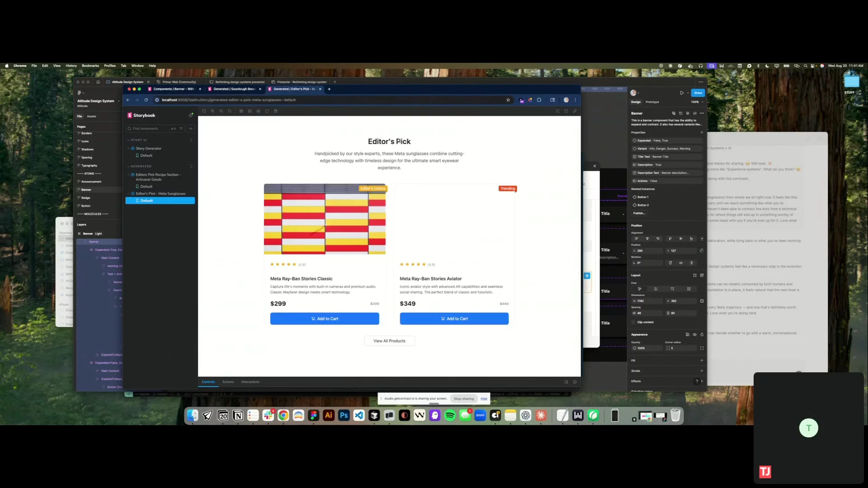Image resolution: width=868 pixels, height=488 pixels.
Task: Toggle Figma Appearance visibility eye icon
Action: 694,335
